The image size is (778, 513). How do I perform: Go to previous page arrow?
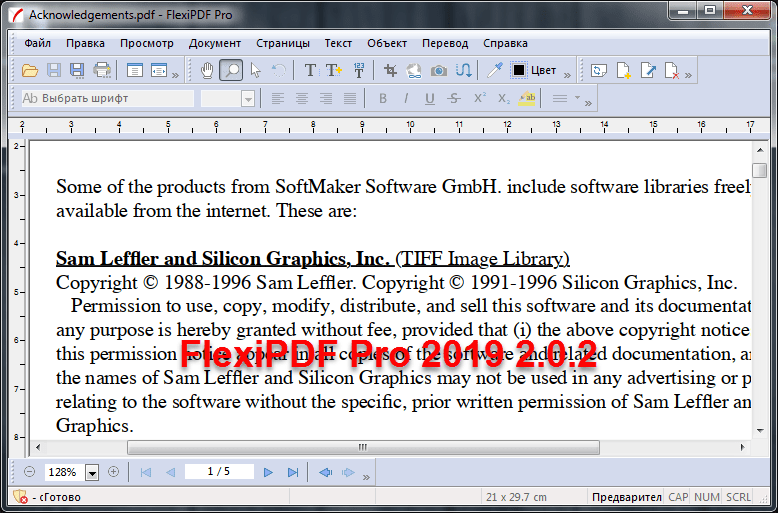(170, 472)
